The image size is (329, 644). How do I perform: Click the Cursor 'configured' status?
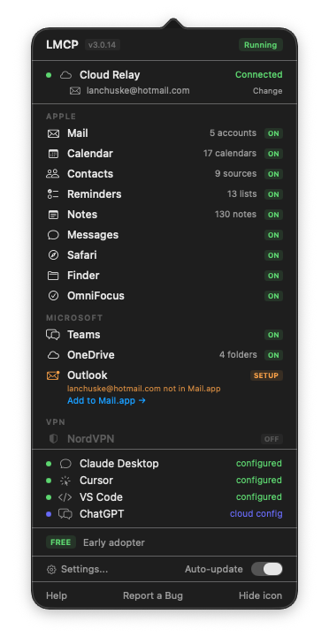coord(259,481)
